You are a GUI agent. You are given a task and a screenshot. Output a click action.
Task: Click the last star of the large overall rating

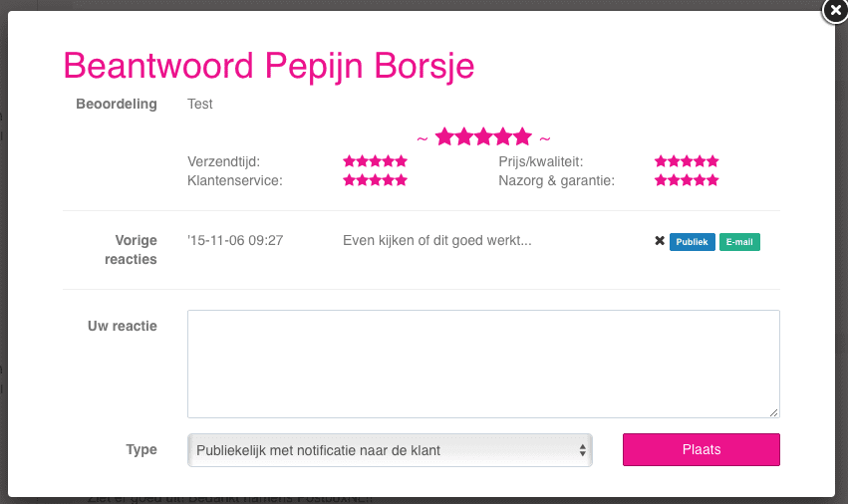click(522, 137)
